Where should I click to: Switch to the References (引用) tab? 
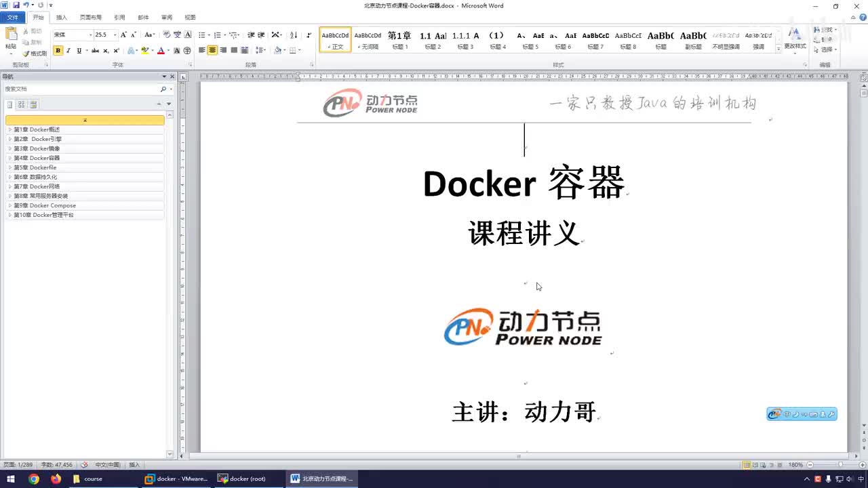pyautogui.click(x=119, y=18)
